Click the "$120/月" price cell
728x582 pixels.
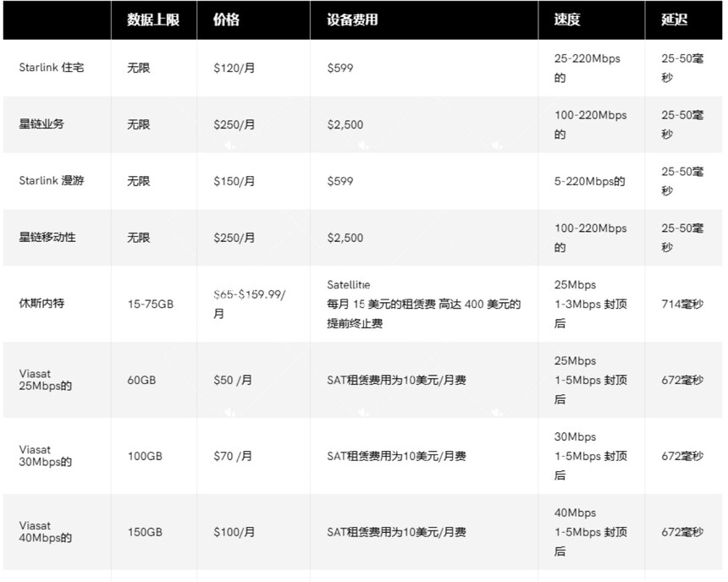click(x=234, y=69)
